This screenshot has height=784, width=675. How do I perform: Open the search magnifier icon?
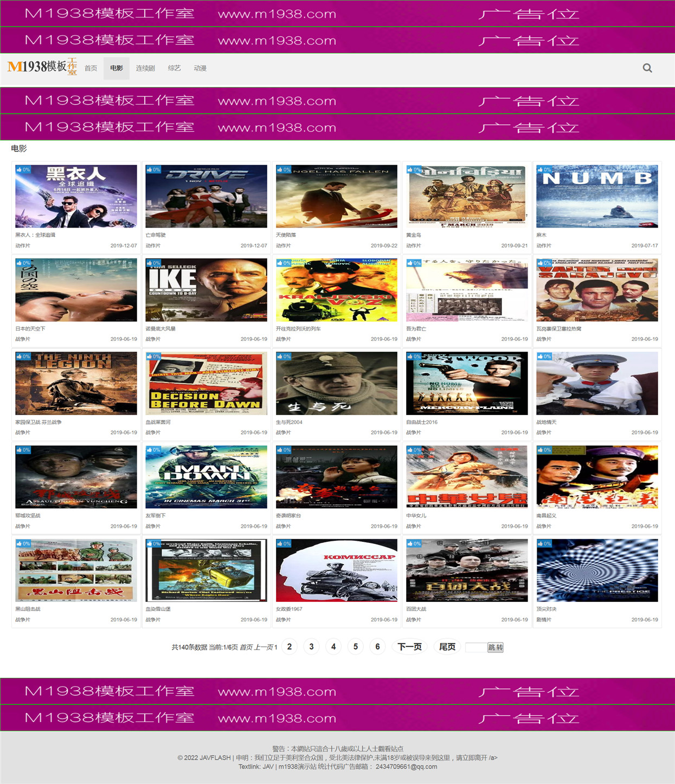click(x=647, y=68)
